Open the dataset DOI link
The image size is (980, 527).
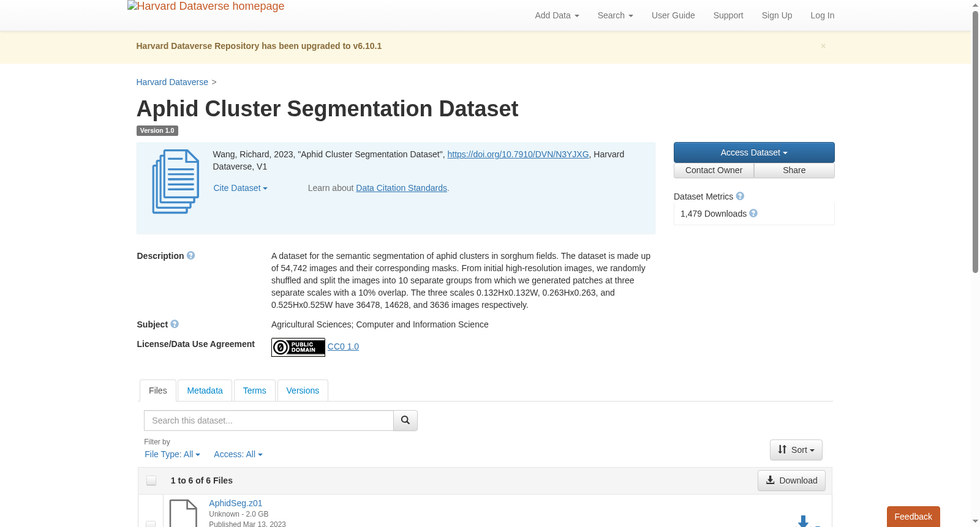[x=518, y=154]
